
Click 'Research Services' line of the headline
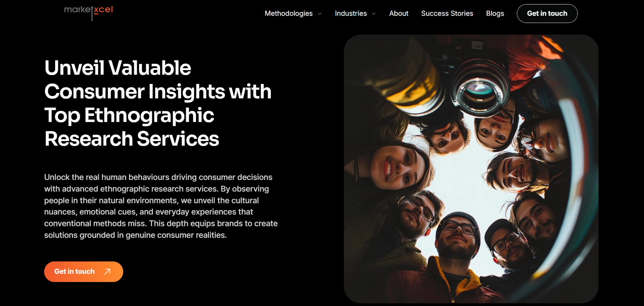[x=132, y=139]
